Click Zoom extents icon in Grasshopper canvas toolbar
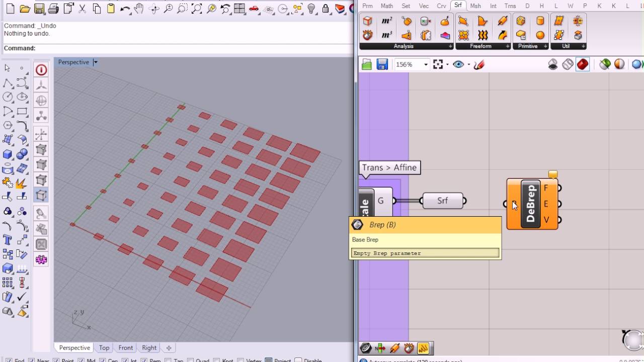The width and height of the screenshot is (644, 362). 438,64
